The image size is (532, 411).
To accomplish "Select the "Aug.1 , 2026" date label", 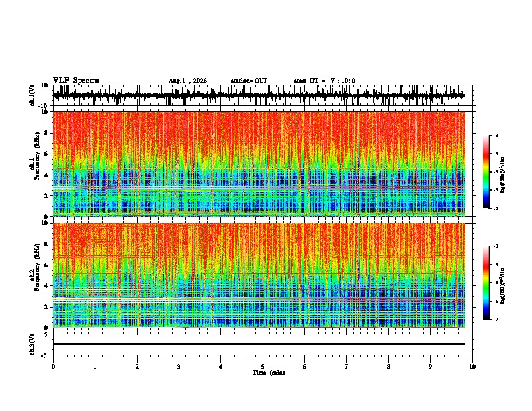I will click(187, 81).
